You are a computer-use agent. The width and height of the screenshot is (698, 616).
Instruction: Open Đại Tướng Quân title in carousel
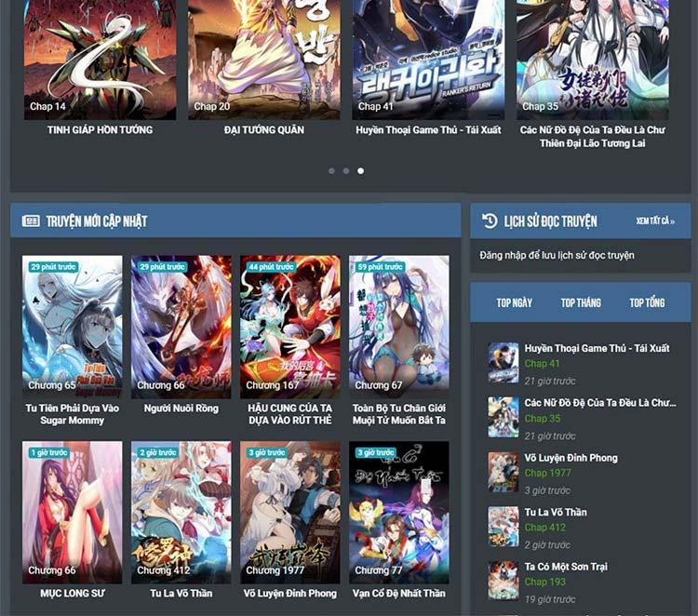coord(264,130)
